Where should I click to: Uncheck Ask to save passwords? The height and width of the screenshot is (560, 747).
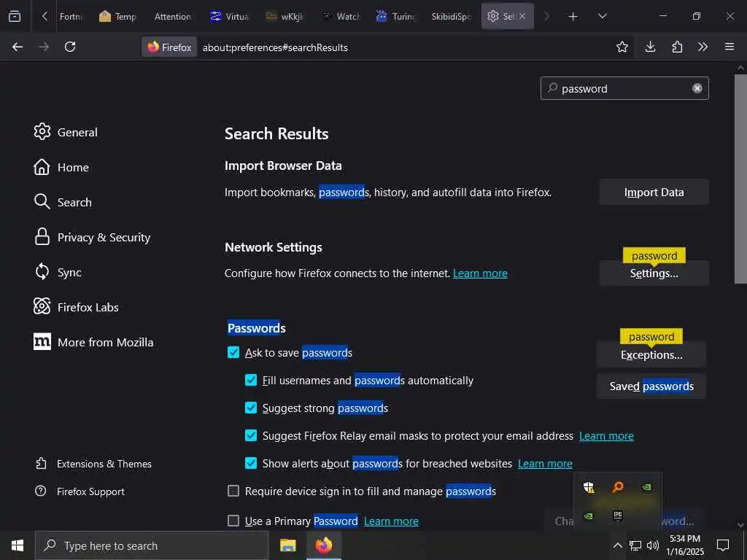tap(233, 352)
